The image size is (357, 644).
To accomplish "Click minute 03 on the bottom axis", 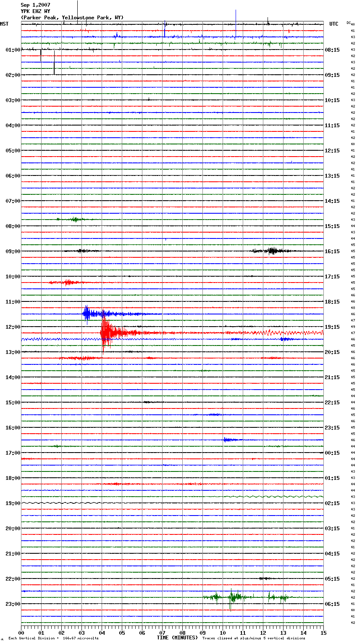I will 81,633.
